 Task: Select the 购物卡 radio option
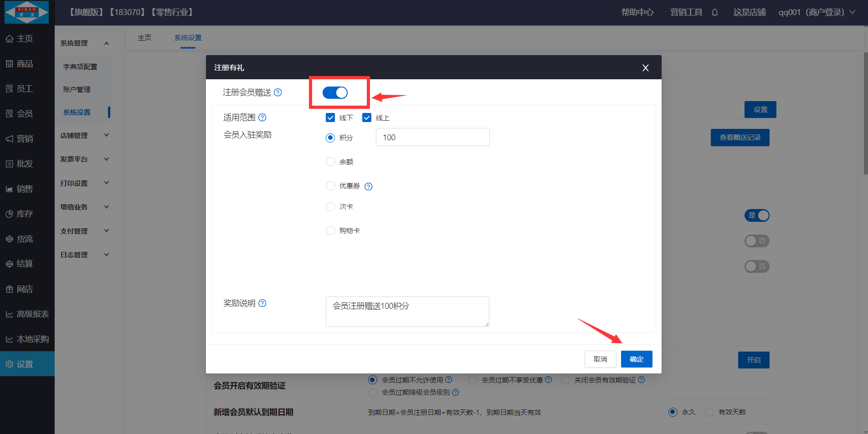click(330, 230)
